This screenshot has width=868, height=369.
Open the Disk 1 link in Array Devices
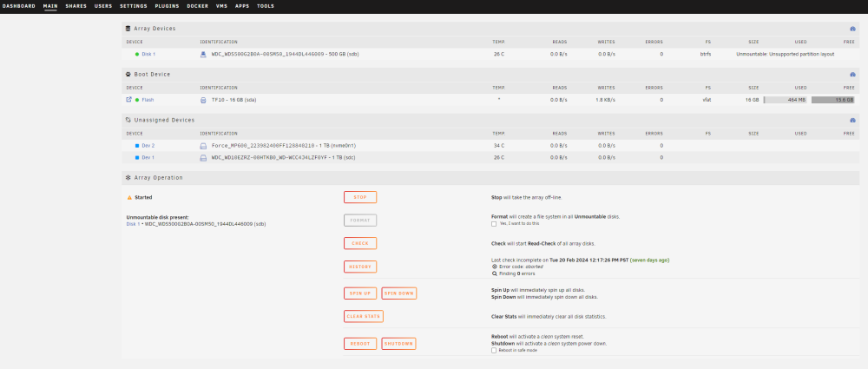[x=148, y=55]
